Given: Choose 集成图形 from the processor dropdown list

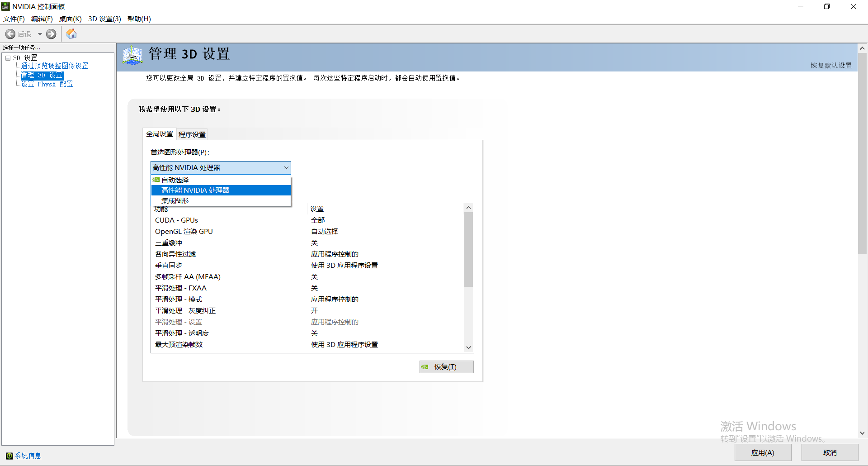Looking at the screenshot, I should 221,200.
